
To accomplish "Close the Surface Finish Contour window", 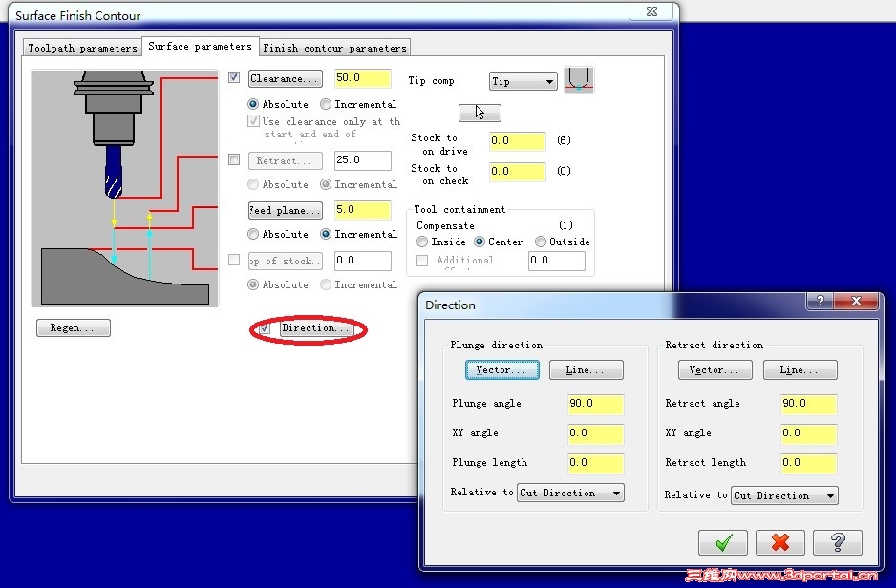I will click(x=651, y=11).
